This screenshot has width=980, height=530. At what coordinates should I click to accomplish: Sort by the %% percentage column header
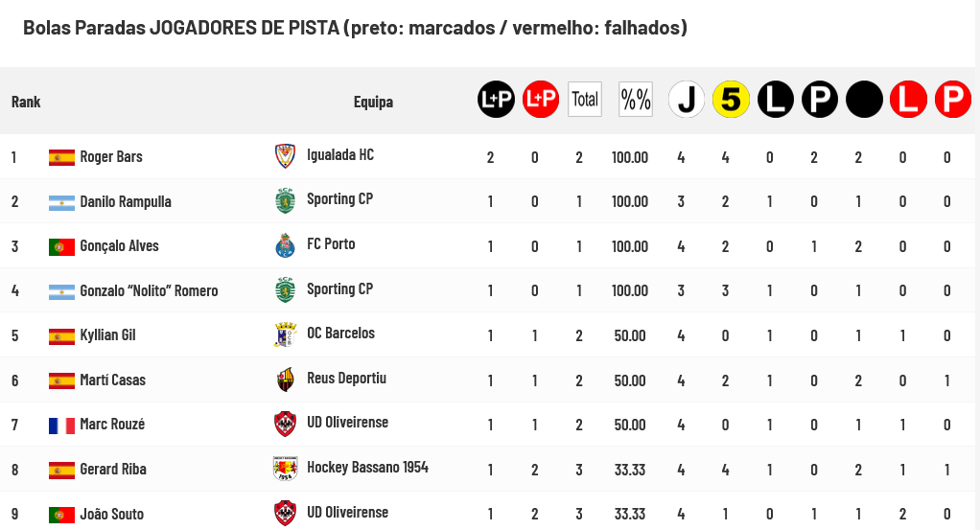(636, 99)
